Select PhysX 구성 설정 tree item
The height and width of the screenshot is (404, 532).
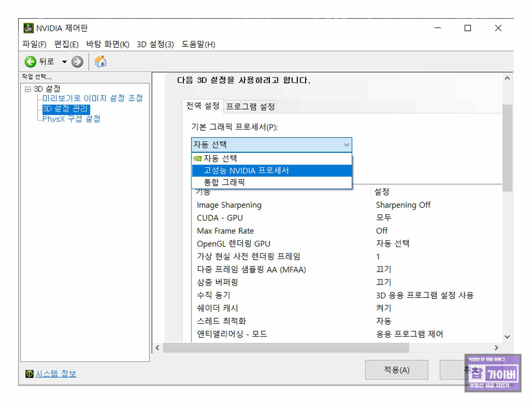tap(71, 119)
